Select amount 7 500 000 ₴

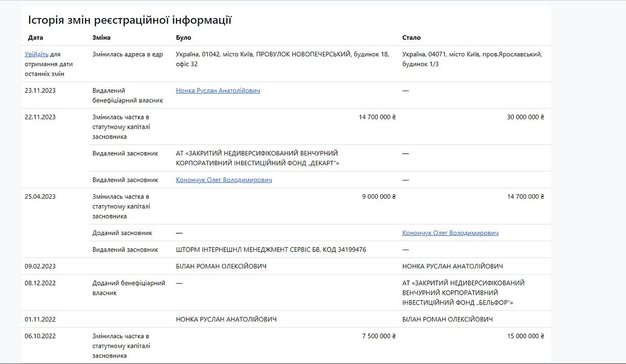[379, 336]
